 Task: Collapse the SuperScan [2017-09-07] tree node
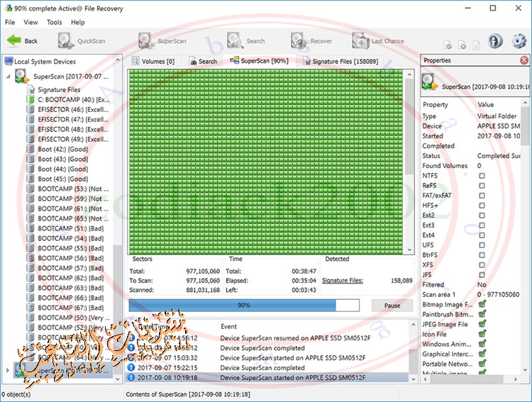pyautogui.click(x=8, y=77)
